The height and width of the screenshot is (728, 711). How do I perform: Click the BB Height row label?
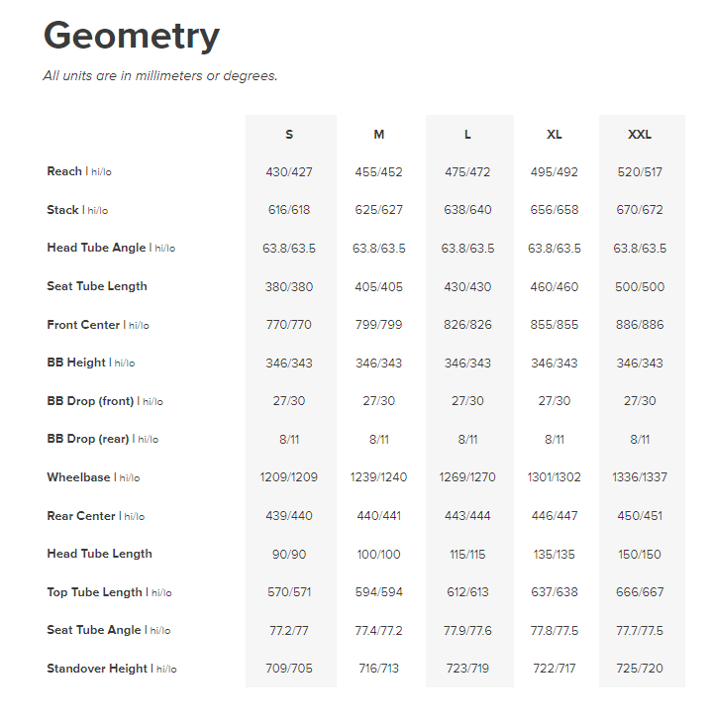(76, 363)
